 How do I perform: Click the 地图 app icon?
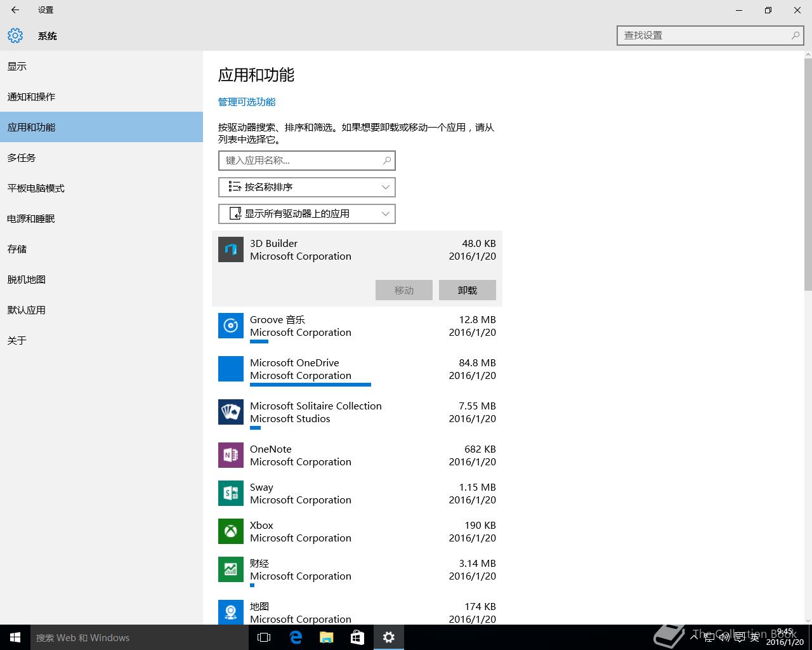pyautogui.click(x=231, y=612)
